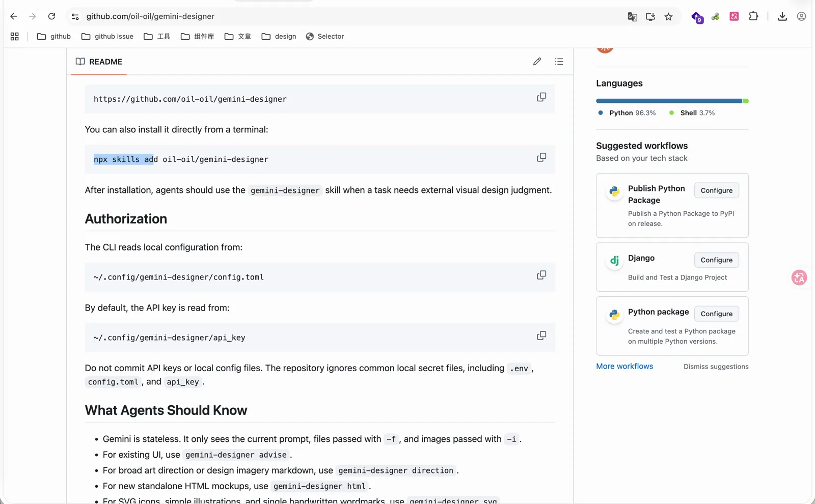Click the 'gemini-designer html' inline code
The image size is (815, 504).
click(x=319, y=486)
